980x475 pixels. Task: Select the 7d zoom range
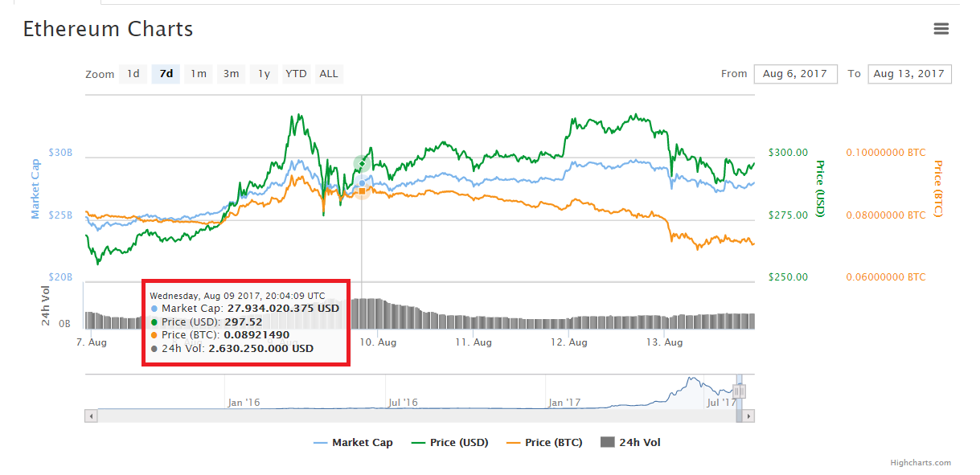166,74
